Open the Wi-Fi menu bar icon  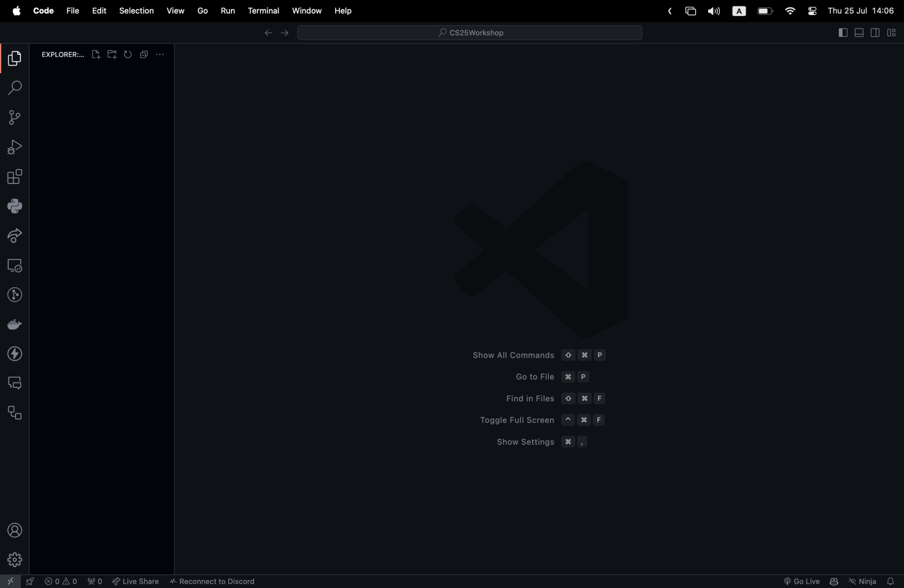coord(790,11)
